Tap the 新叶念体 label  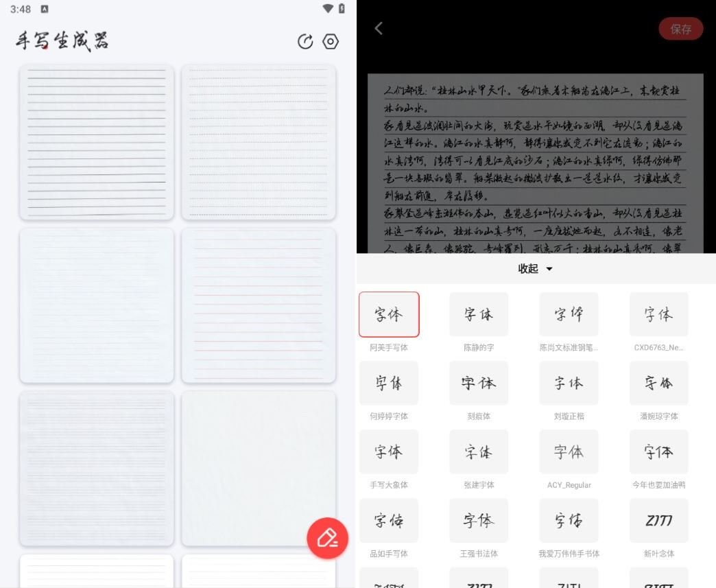coord(658,554)
